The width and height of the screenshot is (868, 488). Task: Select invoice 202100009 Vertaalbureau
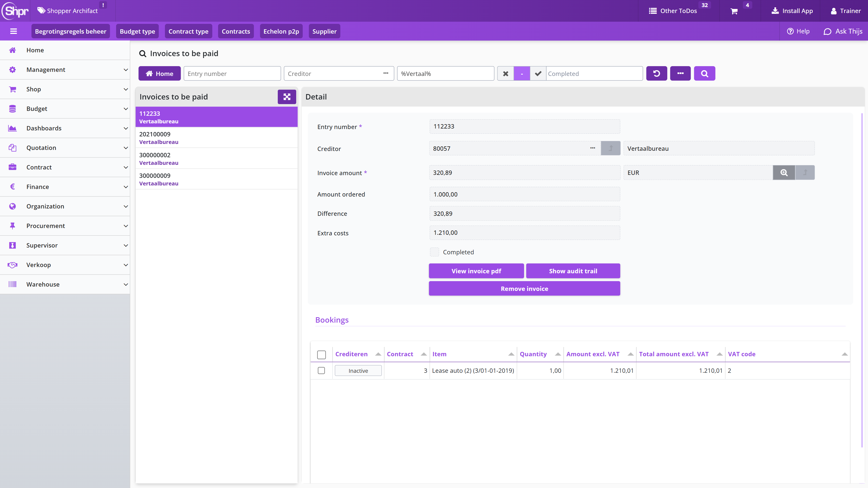216,138
